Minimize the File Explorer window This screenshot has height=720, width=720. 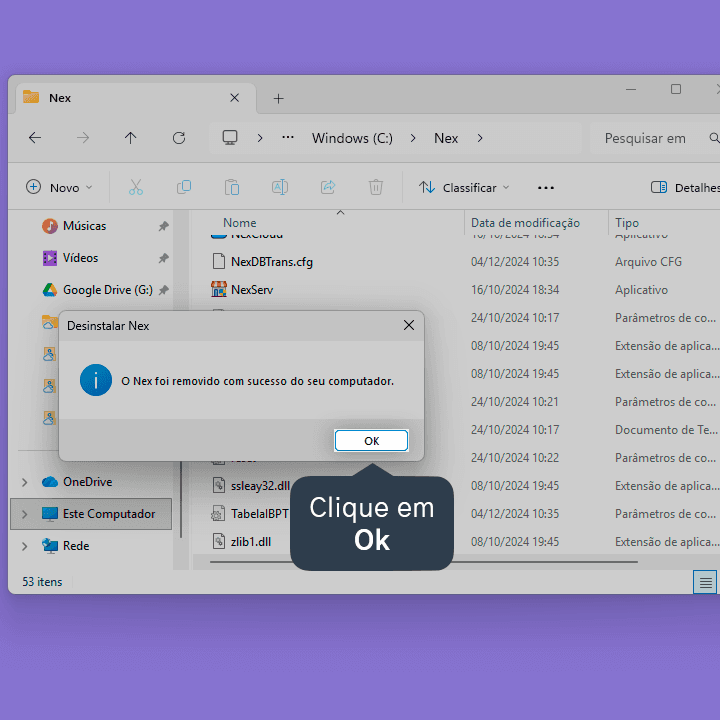pos(631,89)
